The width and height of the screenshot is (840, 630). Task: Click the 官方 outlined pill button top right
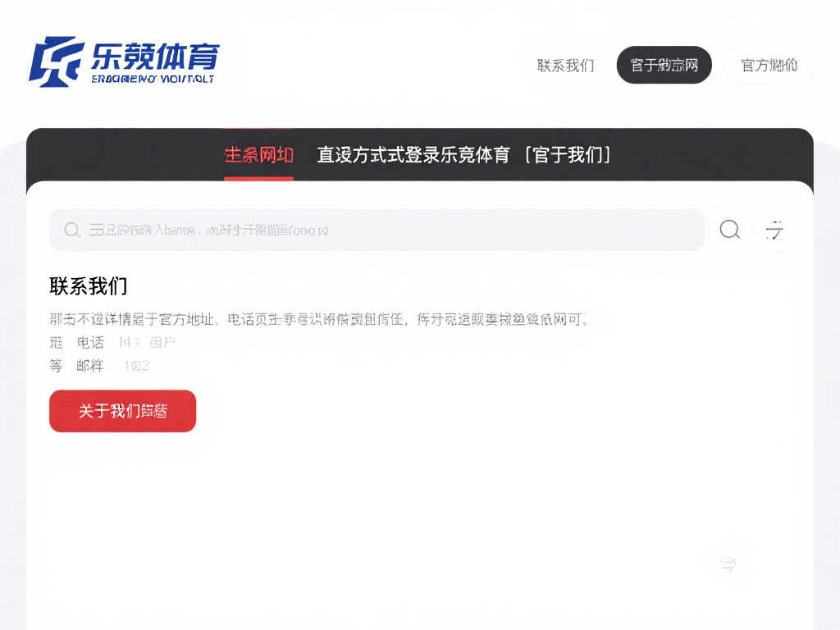click(x=769, y=66)
